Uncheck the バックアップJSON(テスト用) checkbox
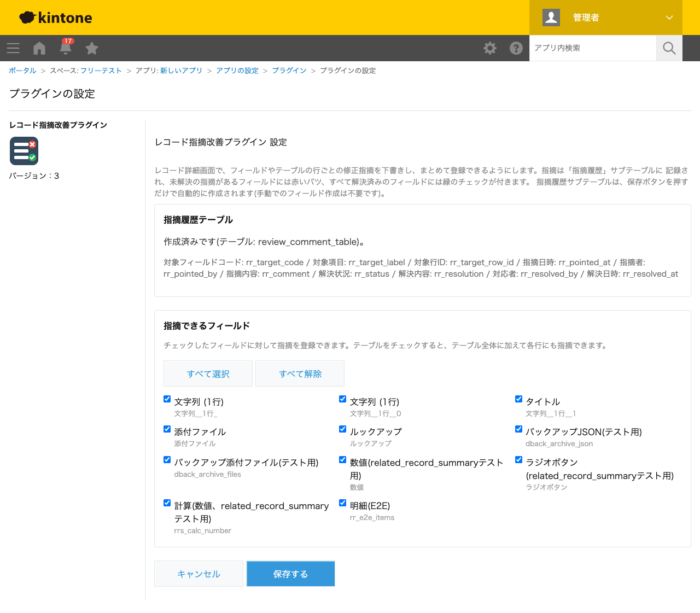 pyautogui.click(x=519, y=429)
